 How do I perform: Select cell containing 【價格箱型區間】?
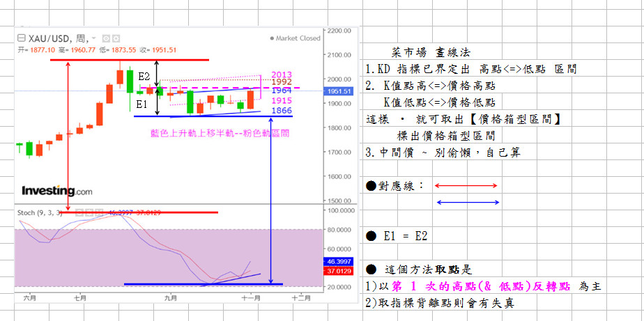point(463,120)
